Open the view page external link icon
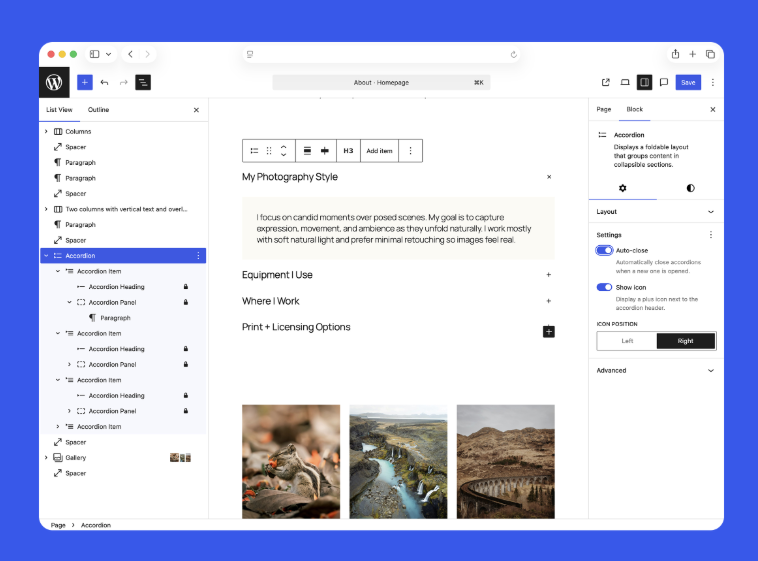Image resolution: width=758 pixels, height=561 pixels. (606, 82)
